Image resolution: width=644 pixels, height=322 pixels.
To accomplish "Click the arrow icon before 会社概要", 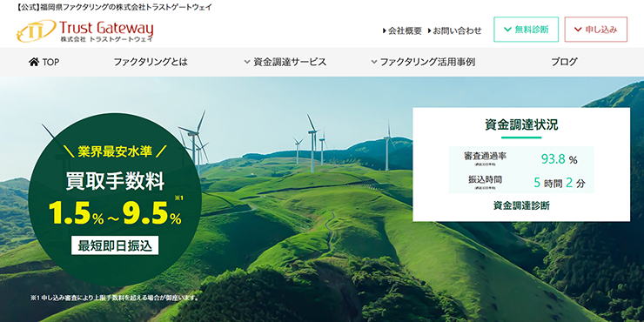I will click(384, 30).
